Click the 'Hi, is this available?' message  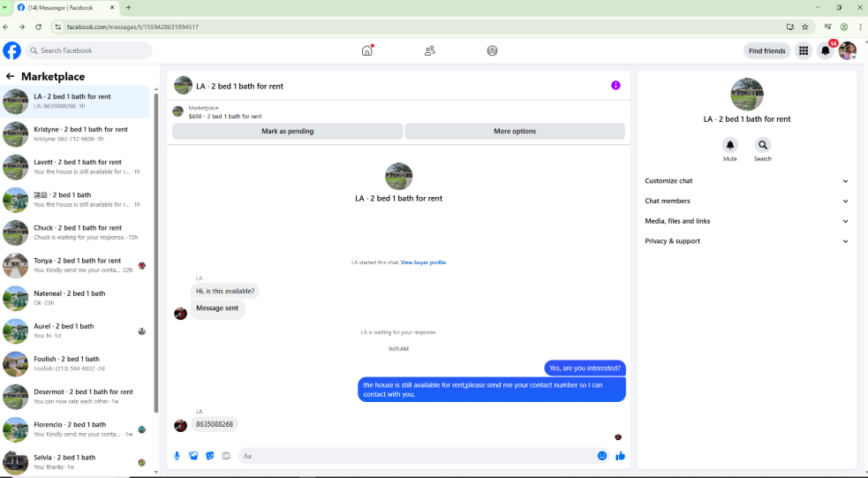click(225, 291)
